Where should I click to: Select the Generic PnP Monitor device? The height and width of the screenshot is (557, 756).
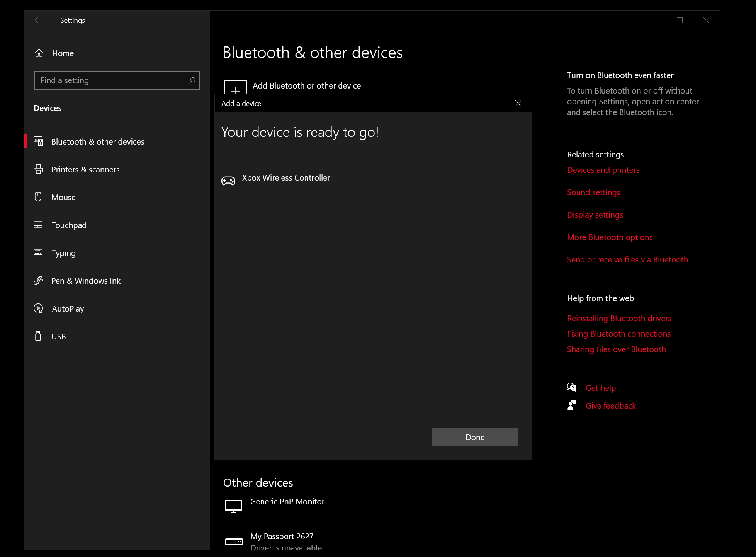[287, 502]
